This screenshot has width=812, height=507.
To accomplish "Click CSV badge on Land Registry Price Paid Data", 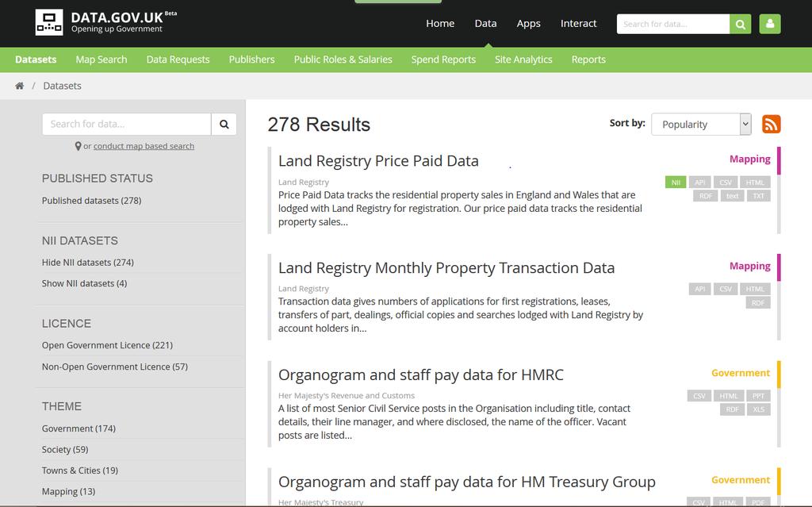I will click(x=726, y=182).
